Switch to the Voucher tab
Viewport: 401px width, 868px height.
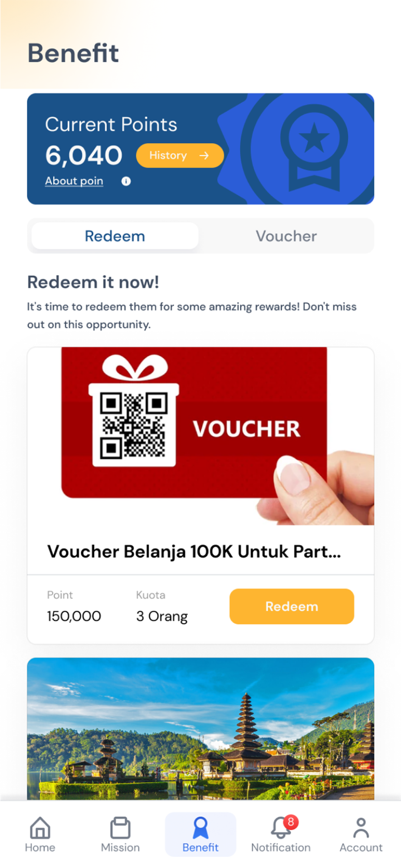pos(286,236)
